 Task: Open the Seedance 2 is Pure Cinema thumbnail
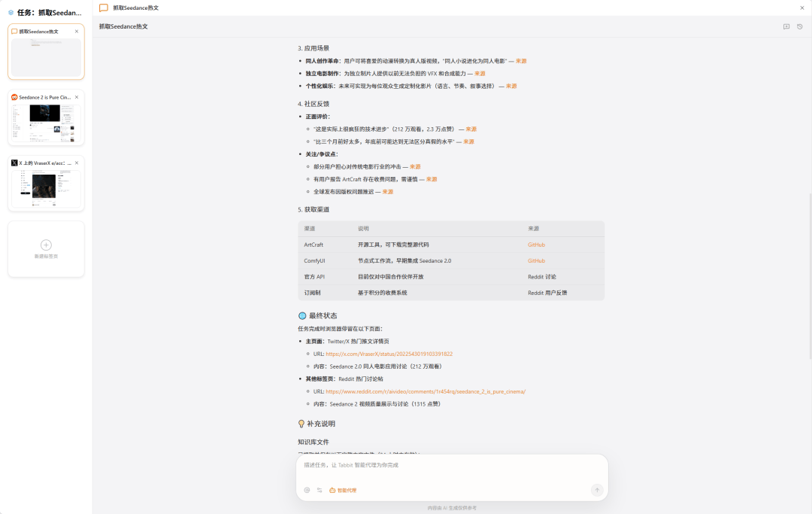tap(46, 123)
